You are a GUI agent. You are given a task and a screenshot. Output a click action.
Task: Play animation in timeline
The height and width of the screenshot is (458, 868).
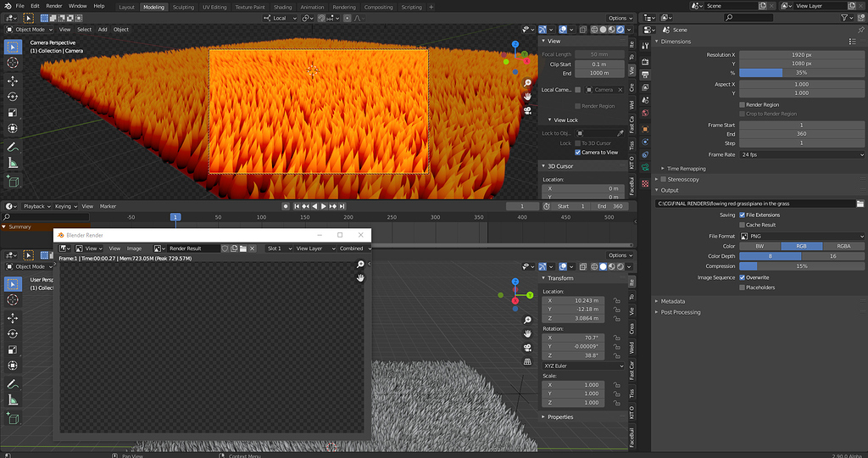[324, 206]
